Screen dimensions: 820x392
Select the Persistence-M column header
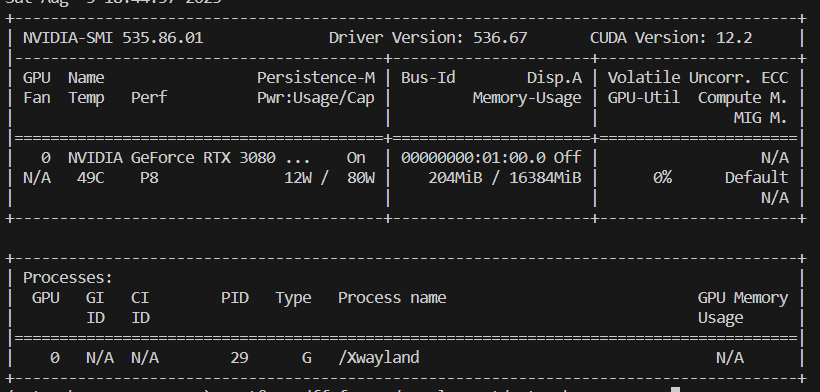(316, 78)
